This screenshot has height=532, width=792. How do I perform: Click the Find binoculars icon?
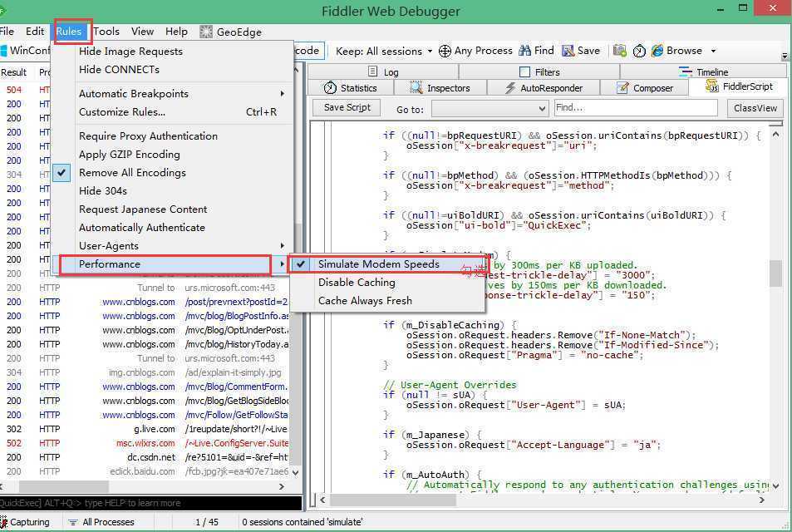point(524,51)
